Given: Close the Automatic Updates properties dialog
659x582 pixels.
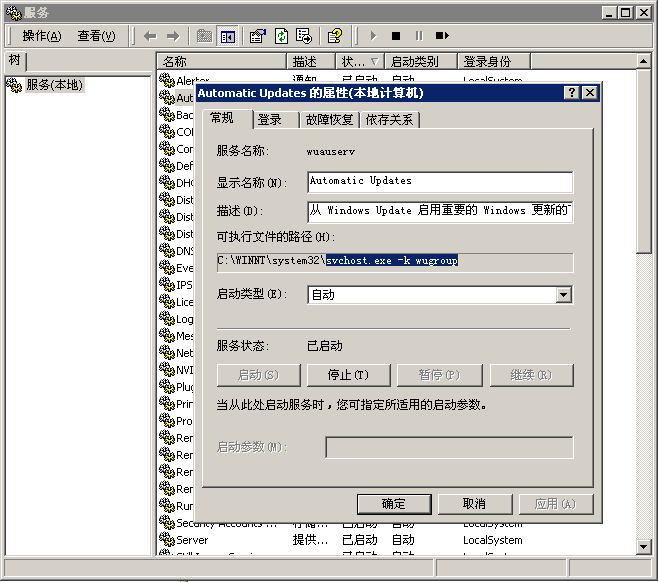Looking at the screenshot, I should (590, 92).
